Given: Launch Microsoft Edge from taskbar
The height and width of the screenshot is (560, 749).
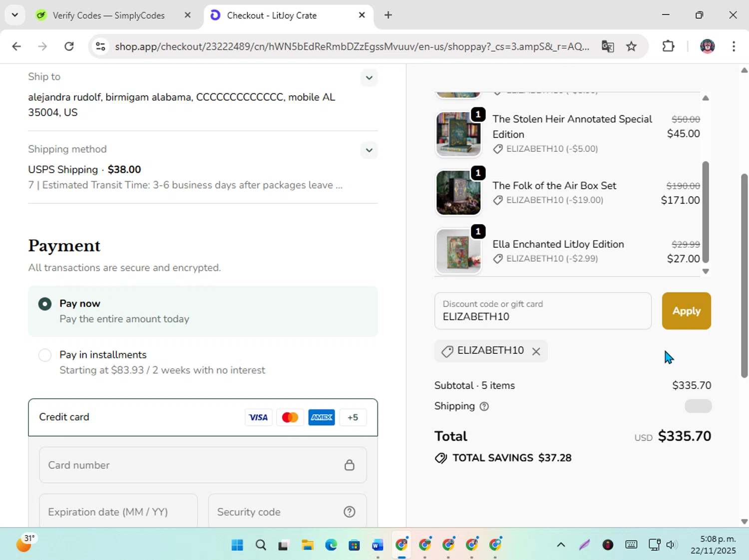Looking at the screenshot, I should pos(331,545).
